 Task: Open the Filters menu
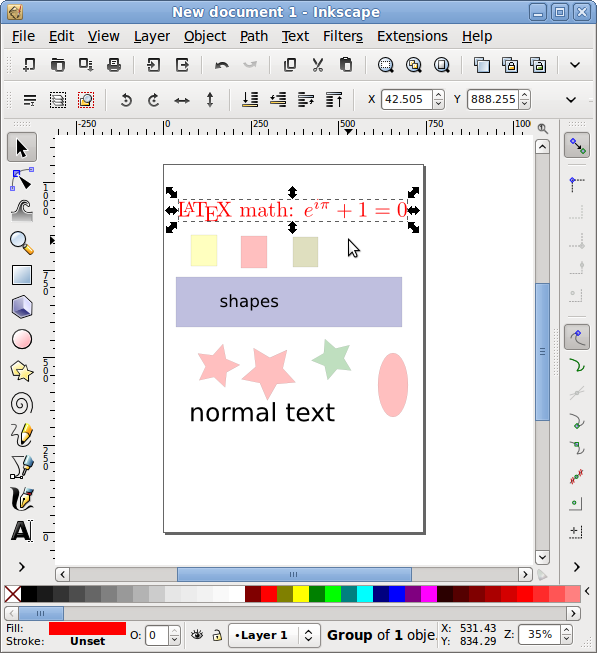click(343, 37)
